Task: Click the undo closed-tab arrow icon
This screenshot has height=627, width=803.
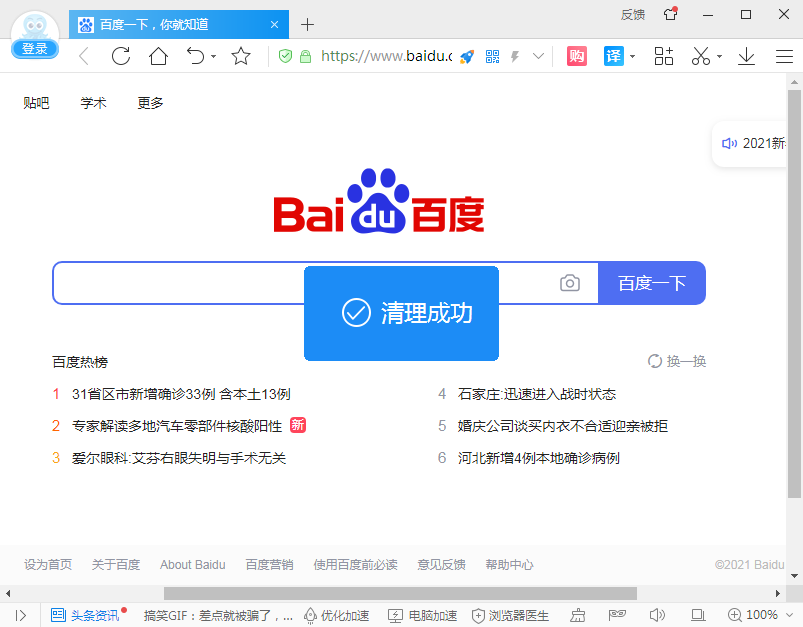Action: (195, 56)
